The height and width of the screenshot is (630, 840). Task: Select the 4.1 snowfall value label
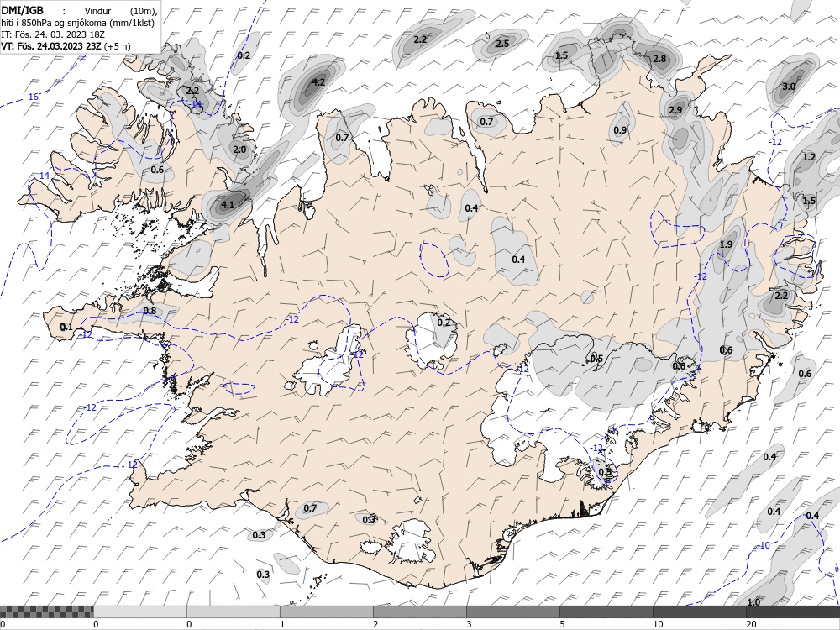tap(227, 205)
